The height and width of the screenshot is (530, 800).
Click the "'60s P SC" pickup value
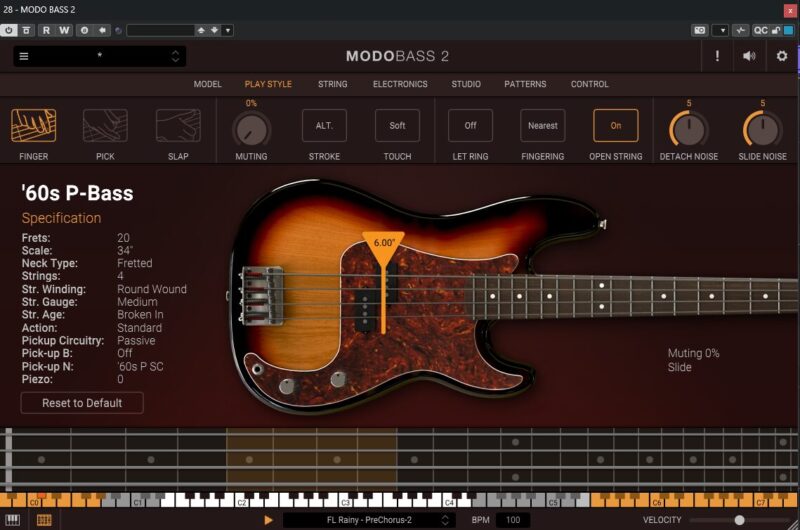[x=140, y=366]
